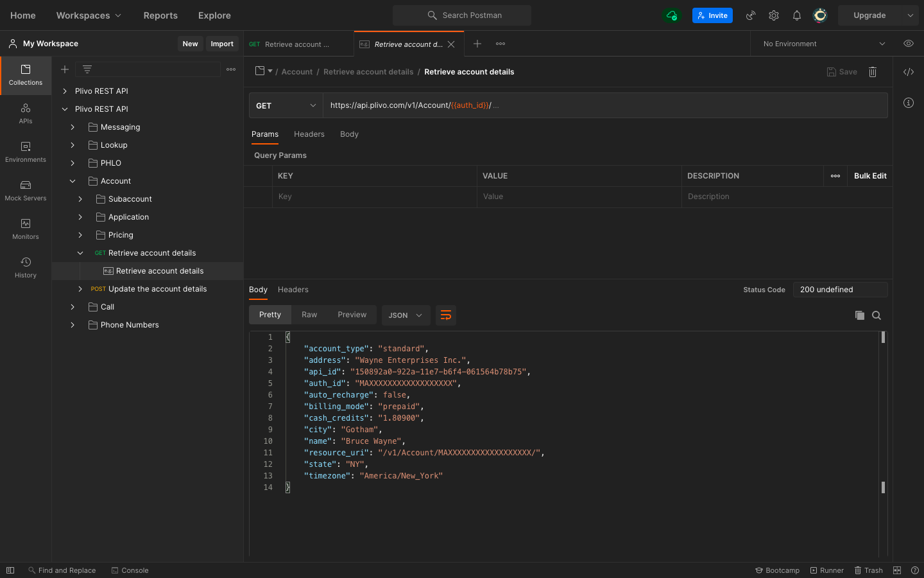Open History in the sidebar
Screen dimensions: 924x578
click(26, 268)
